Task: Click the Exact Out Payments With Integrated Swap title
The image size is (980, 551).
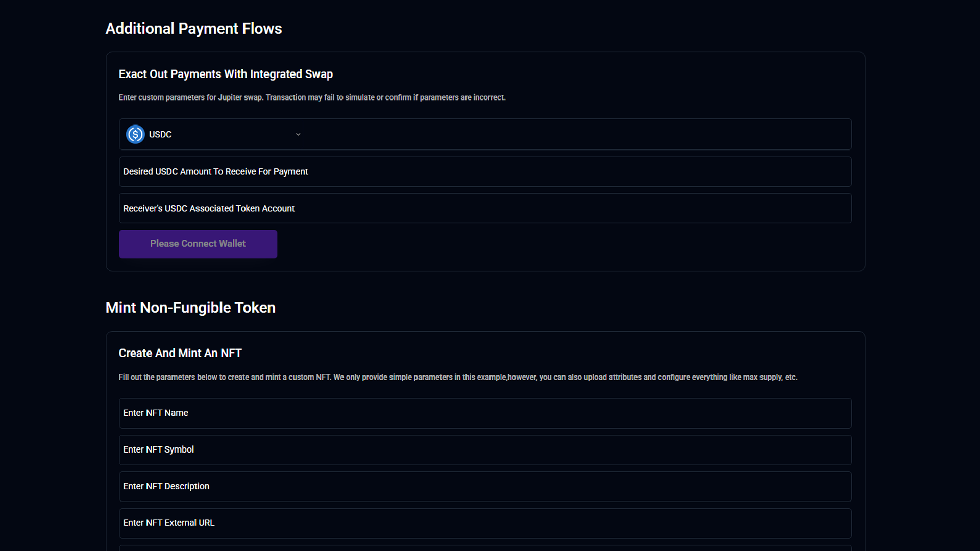Action: point(226,74)
